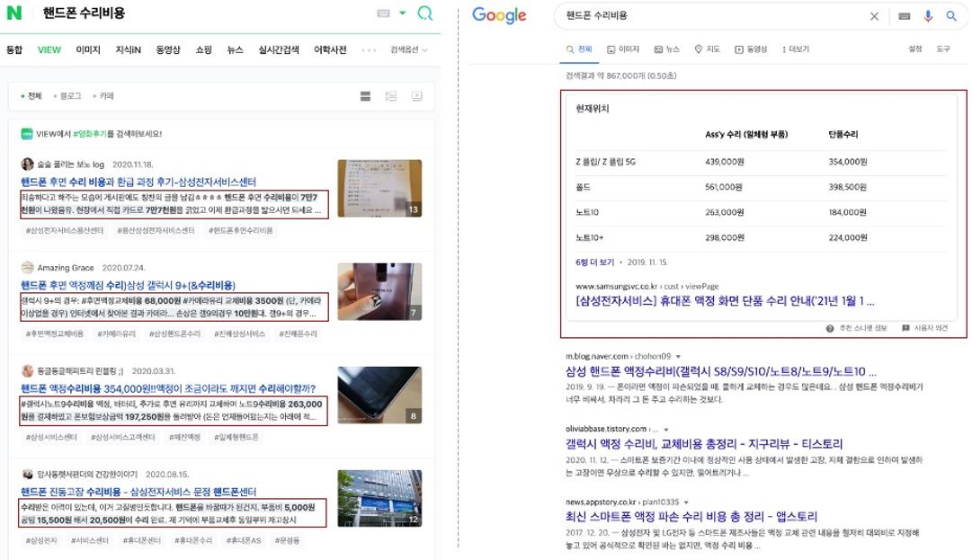Open Naver on-screen keyboard icon
Viewport: 972px width, 560px height.
[x=383, y=13]
